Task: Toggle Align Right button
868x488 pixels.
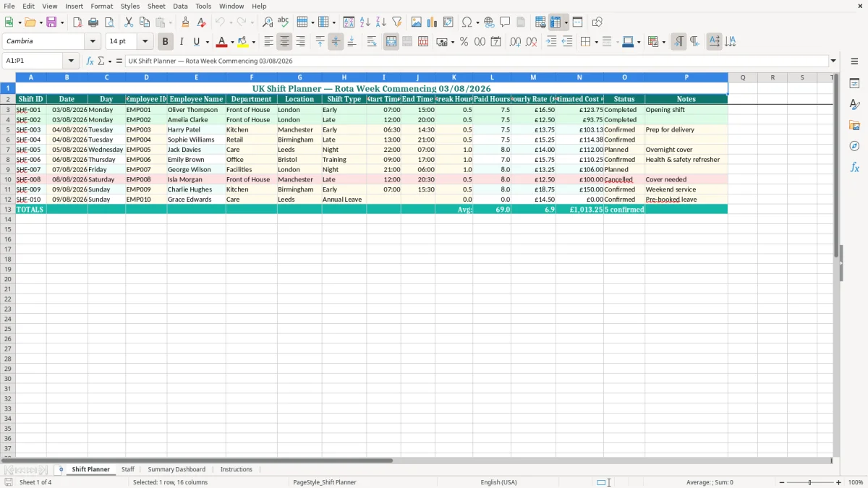Action: pyautogui.click(x=301, y=42)
